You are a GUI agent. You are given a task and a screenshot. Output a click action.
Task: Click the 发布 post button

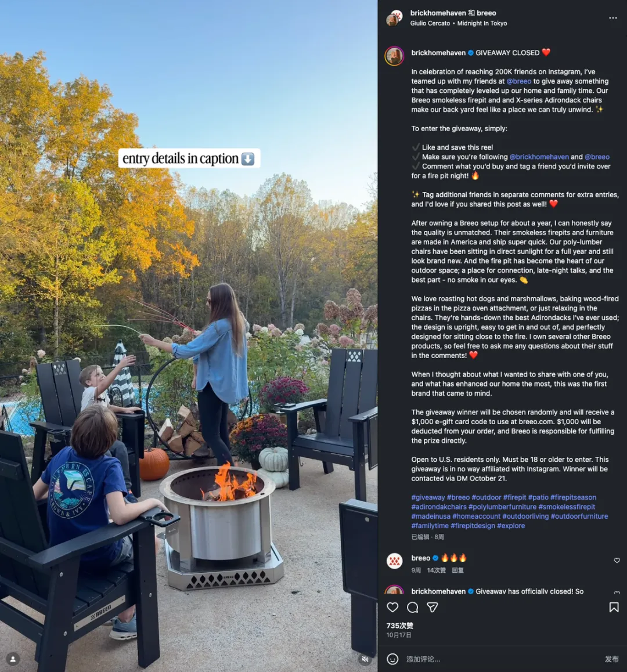pyautogui.click(x=611, y=659)
